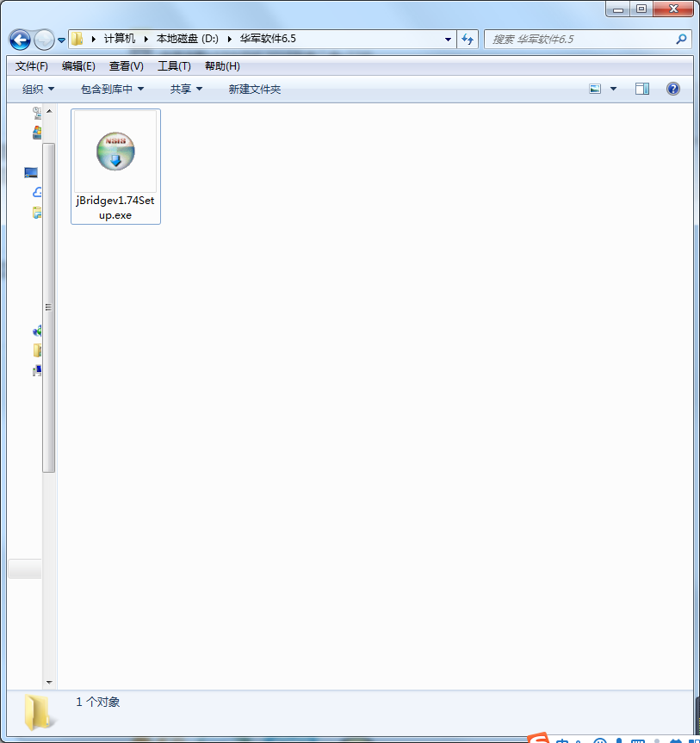Change view with the view icon button
The height and width of the screenshot is (743, 700).
tap(595, 89)
